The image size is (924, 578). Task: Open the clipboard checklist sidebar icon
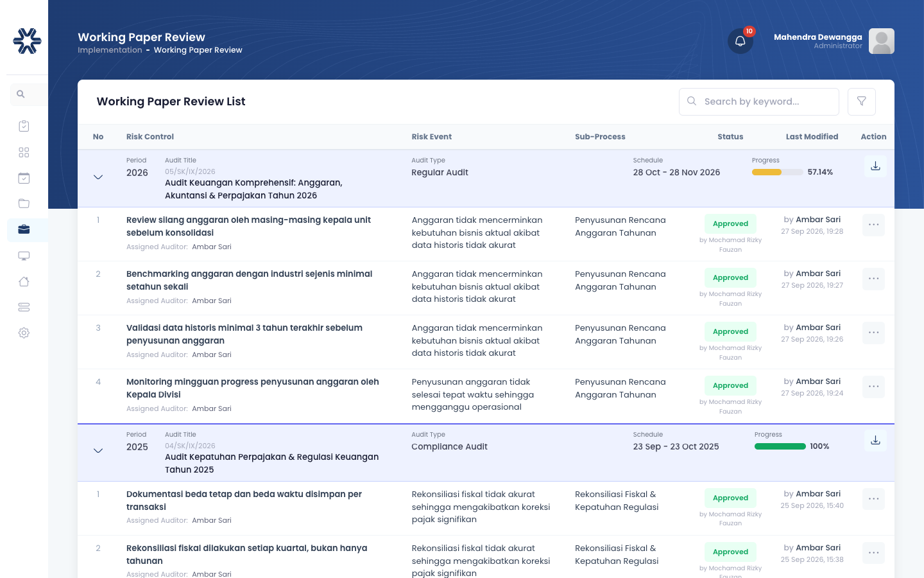(24, 126)
